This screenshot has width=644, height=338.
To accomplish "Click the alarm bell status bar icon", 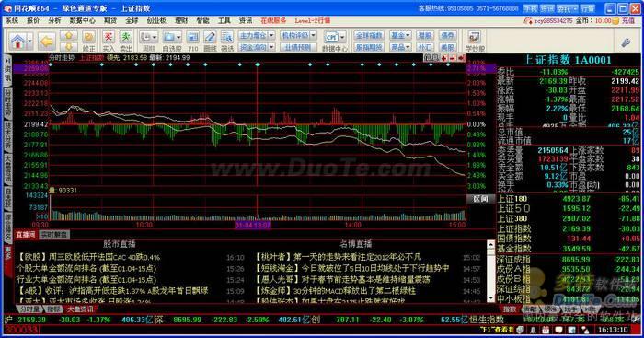I will tap(533, 330).
